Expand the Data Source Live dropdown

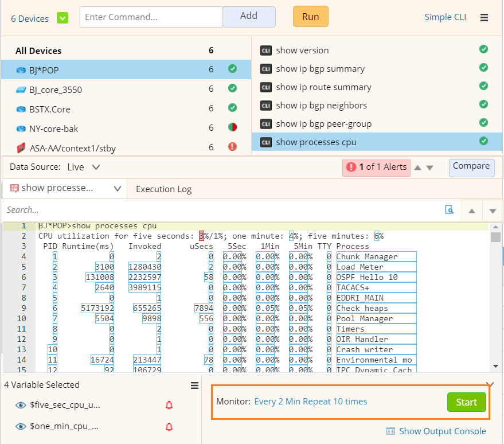(x=96, y=168)
